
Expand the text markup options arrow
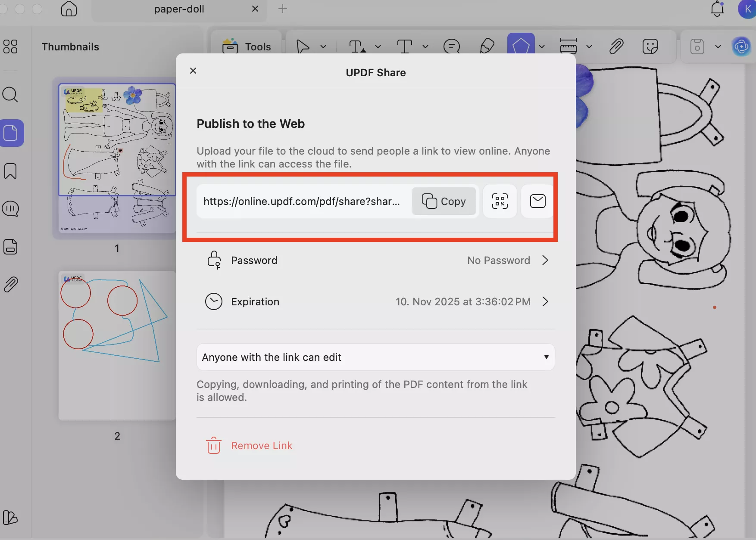pos(378,47)
